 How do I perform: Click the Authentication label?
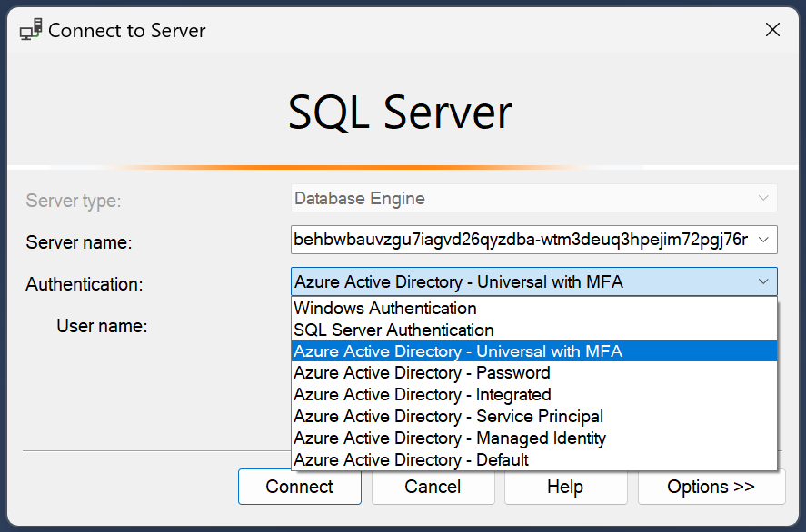(x=85, y=284)
